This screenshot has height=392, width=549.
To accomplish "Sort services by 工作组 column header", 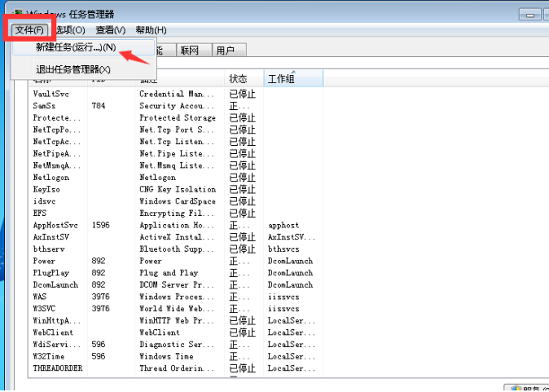I will [293, 78].
